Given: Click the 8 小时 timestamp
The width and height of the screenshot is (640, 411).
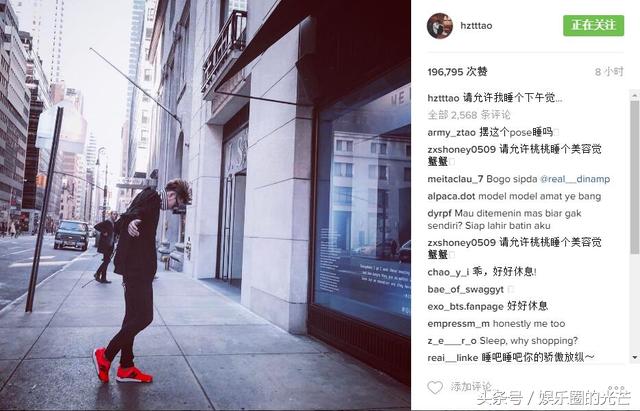Looking at the screenshot, I should pyautogui.click(x=609, y=72).
